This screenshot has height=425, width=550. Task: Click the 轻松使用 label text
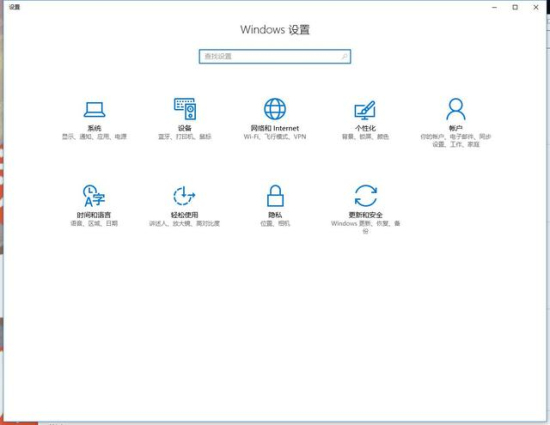[x=185, y=215]
